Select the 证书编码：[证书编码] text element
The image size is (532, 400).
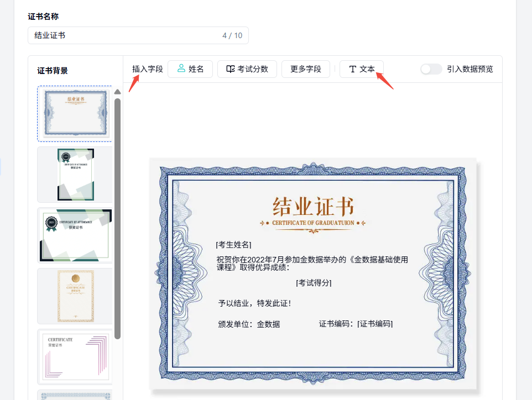click(x=356, y=324)
